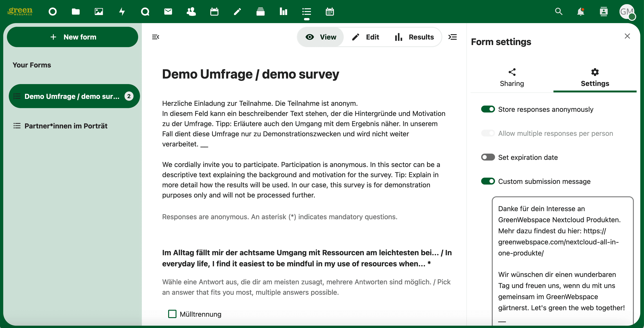Open the Photos app
Viewport: 644px width, 328px height.
click(x=98, y=12)
